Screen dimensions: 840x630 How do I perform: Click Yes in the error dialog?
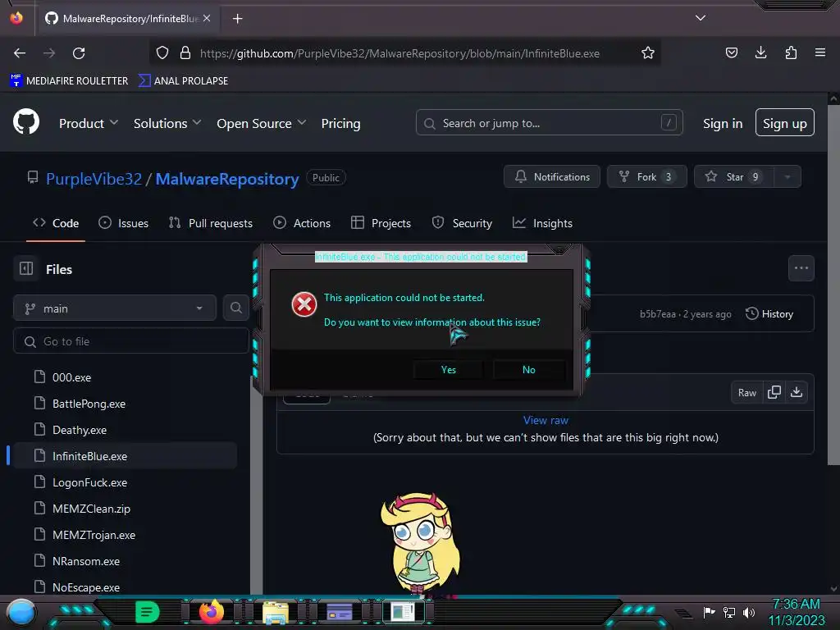pos(449,370)
